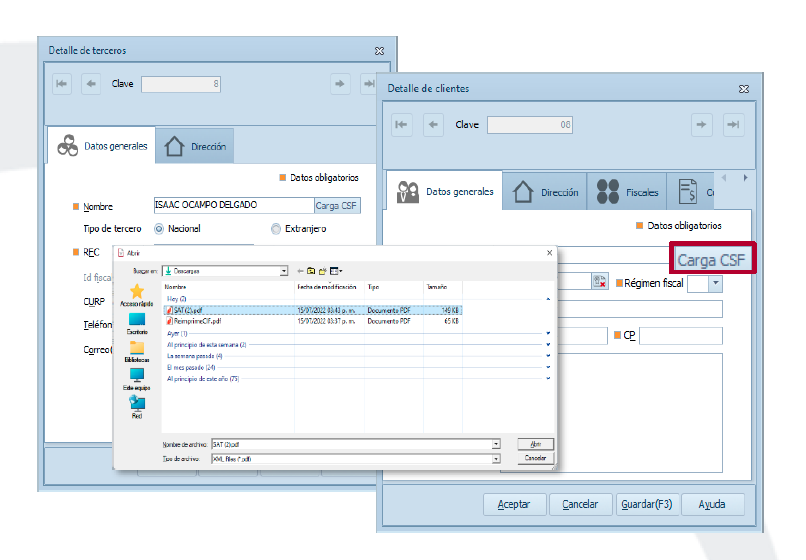The image size is (806, 560).
Task: Click the Clave field in Detalle de clientes
Action: (x=530, y=125)
